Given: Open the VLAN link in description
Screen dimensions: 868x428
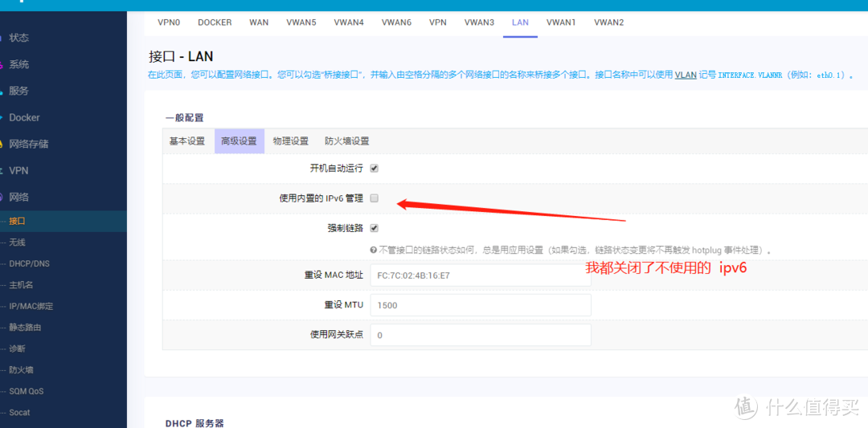Looking at the screenshot, I should [686, 75].
